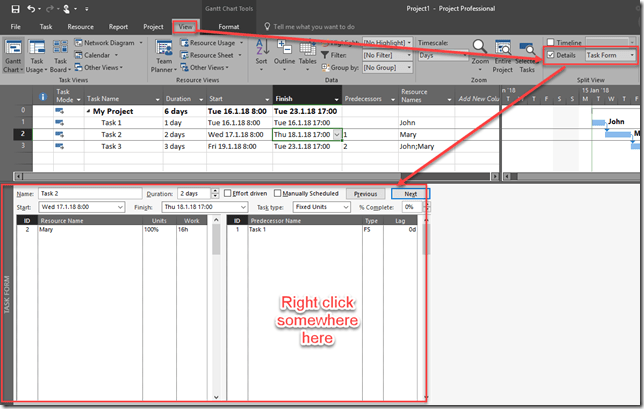This screenshot has width=644, height=409.
Task: Open the Format ribbon tab
Action: [x=228, y=27]
